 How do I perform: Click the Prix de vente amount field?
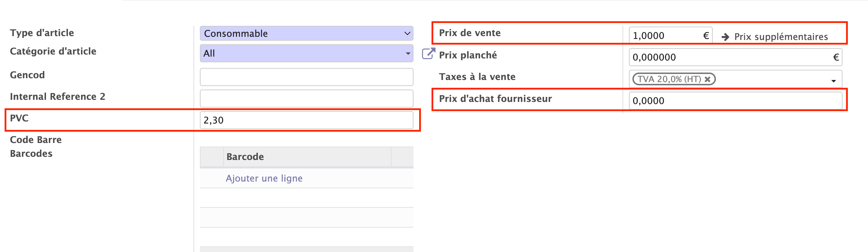coord(665,36)
